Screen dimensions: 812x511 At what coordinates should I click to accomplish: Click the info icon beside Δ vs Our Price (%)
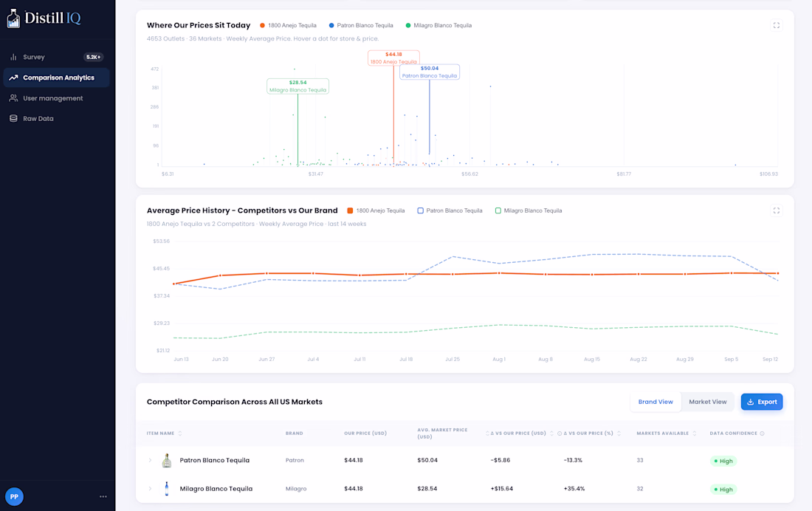point(560,433)
